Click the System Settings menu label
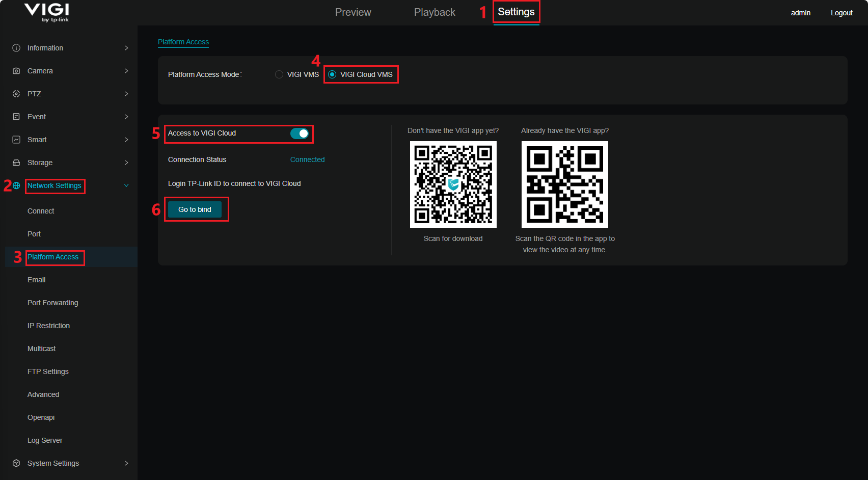The width and height of the screenshot is (868, 480). click(x=53, y=463)
